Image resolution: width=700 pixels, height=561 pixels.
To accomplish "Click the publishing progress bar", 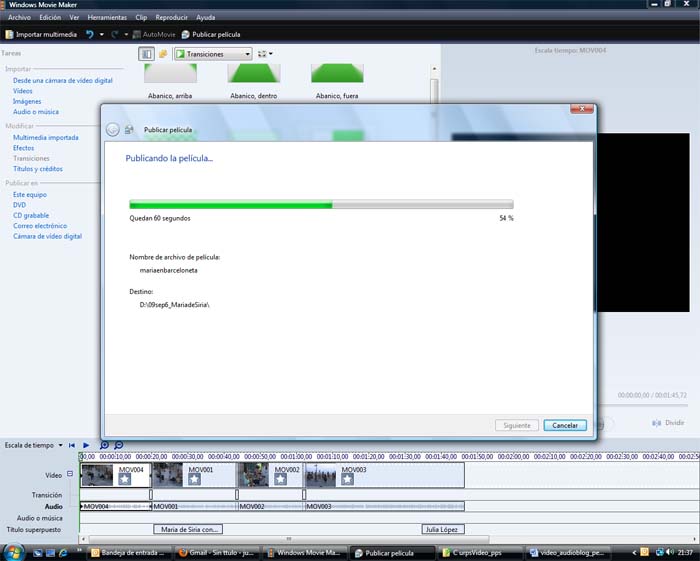I will coord(321,205).
